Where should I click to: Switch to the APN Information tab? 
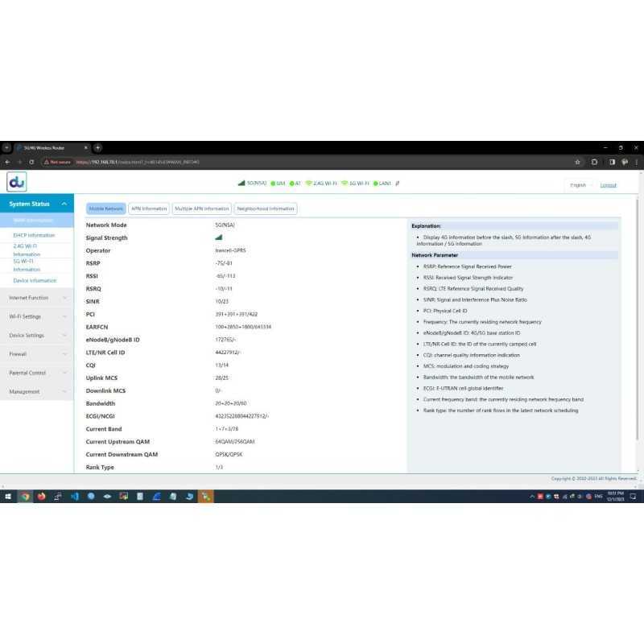pos(149,208)
